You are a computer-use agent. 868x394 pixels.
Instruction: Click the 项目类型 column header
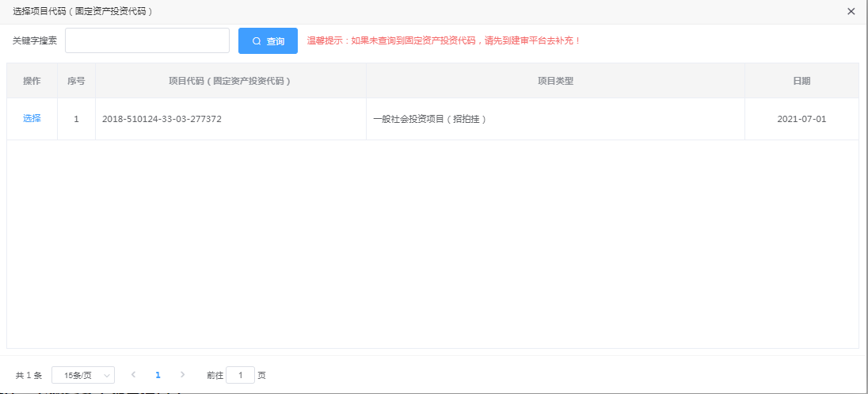pyautogui.click(x=555, y=81)
